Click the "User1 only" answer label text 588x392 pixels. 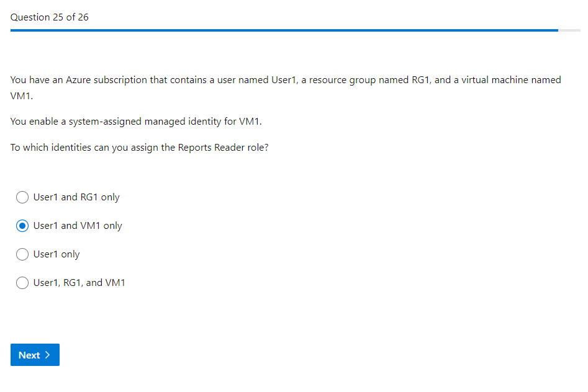pos(57,254)
